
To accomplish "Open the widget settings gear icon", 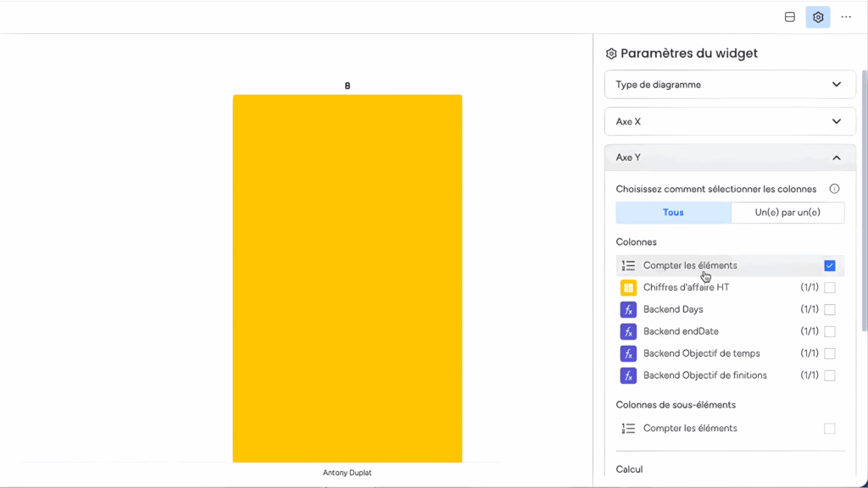I will point(818,17).
